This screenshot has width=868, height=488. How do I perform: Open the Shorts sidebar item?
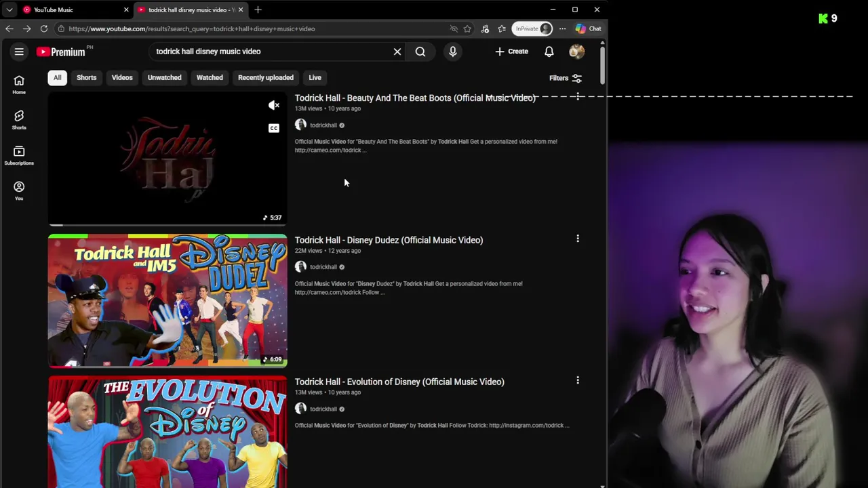(19, 120)
